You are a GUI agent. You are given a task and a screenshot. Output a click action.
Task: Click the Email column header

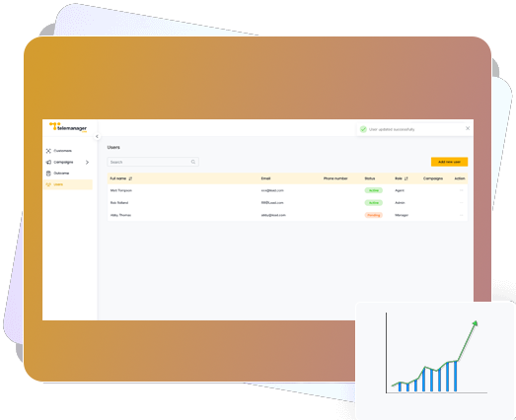click(x=265, y=178)
